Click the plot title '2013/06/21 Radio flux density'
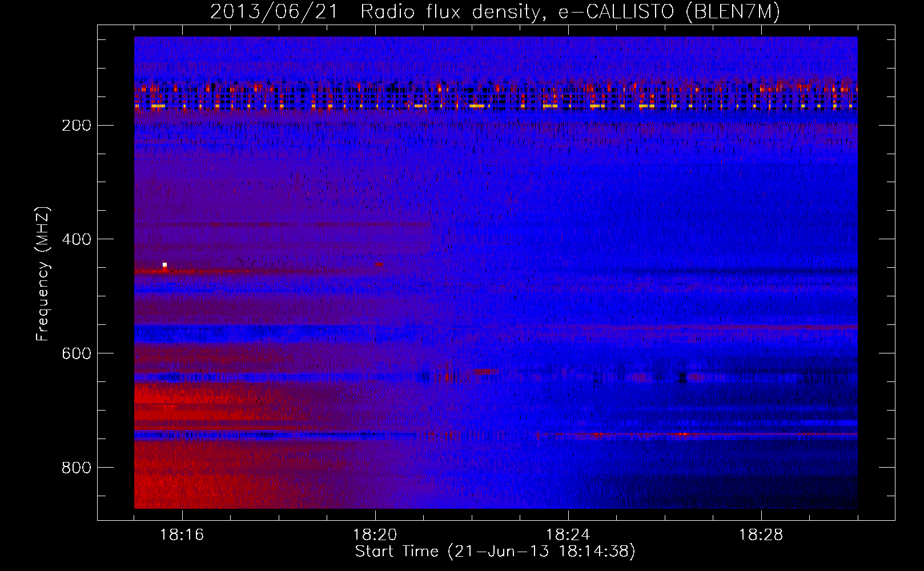The height and width of the screenshot is (571, 924). pyautogui.click(x=495, y=11)
